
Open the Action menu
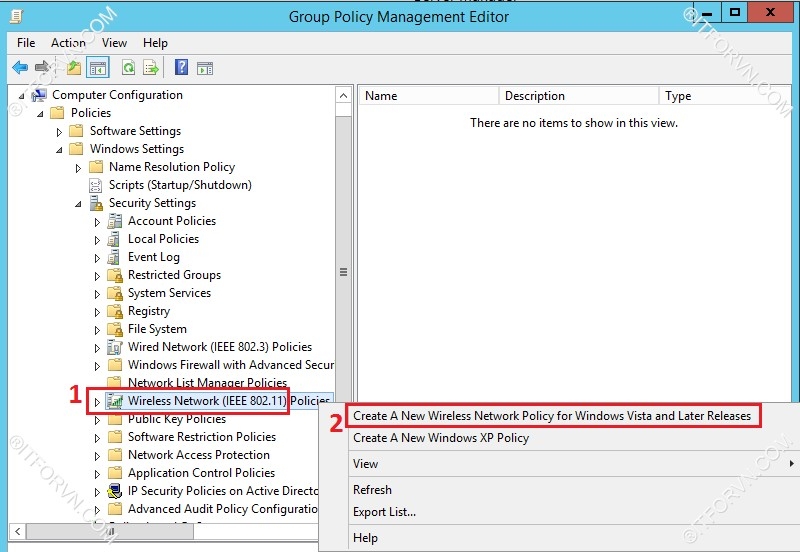(x=68, y=43)
